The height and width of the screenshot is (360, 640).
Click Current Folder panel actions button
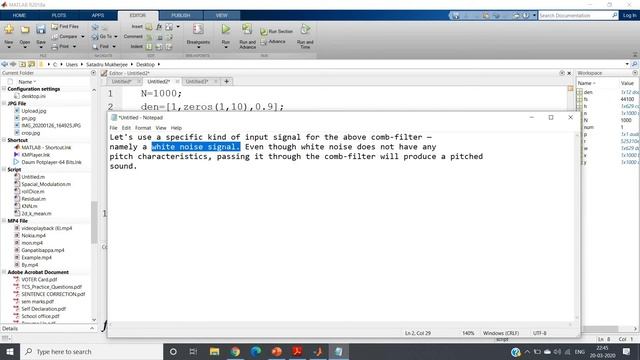point(93,73)
